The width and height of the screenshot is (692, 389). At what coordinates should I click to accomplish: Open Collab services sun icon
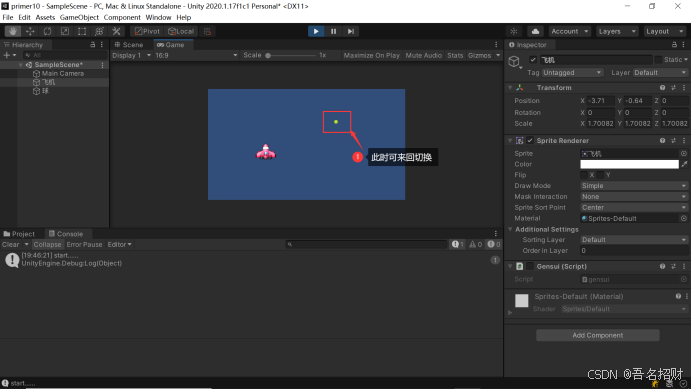(514, 31)
